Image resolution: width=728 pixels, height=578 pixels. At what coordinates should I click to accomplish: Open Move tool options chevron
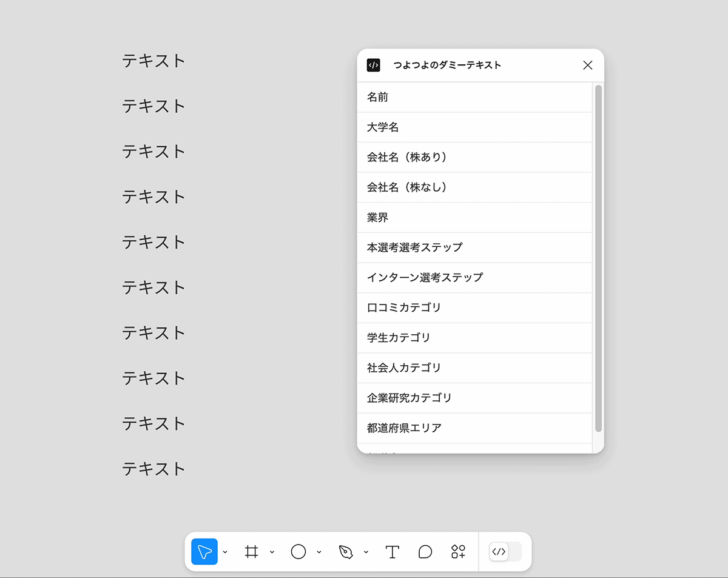pos(225,552)
